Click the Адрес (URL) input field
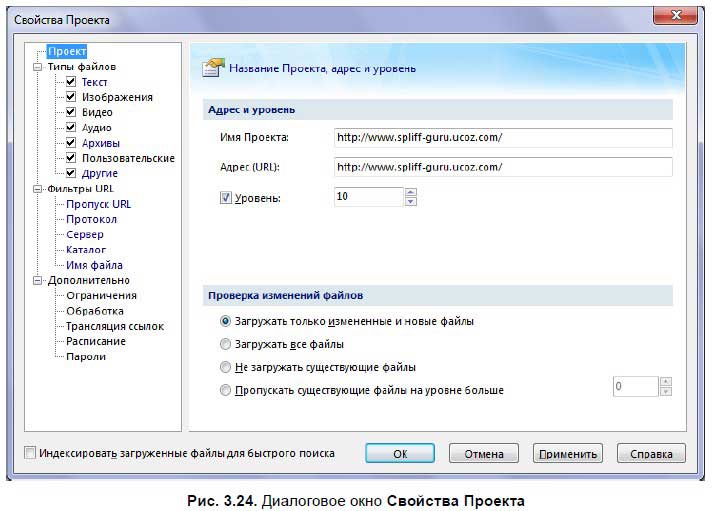 pyautogui.click(x=502, y=167)
